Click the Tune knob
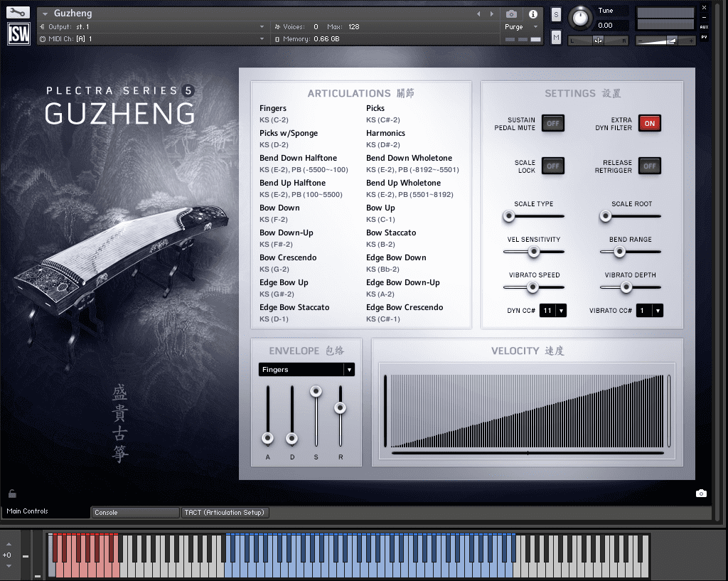Screen dimensions: 728x581 coord(580,18)
